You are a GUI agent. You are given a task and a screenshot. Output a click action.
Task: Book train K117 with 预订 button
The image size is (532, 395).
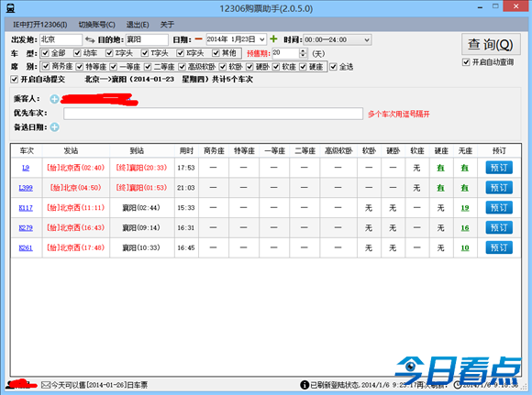pyautogui.click(x=499, y=207)
